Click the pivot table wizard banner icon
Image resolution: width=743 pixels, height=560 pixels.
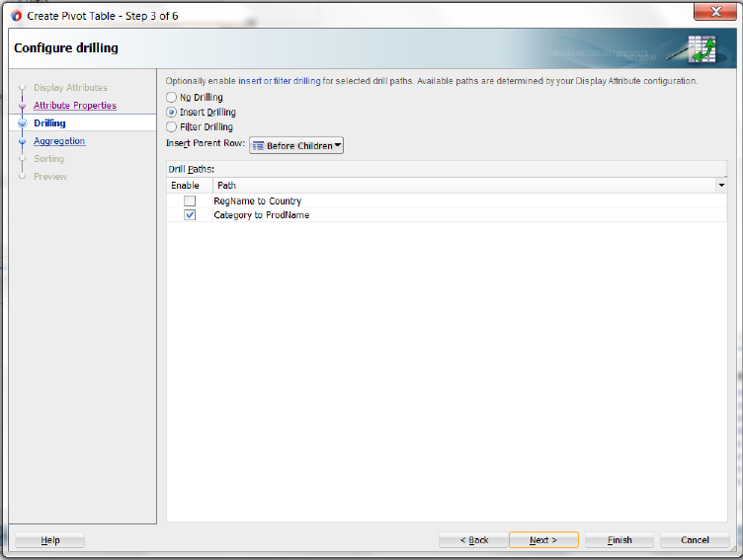702,48
